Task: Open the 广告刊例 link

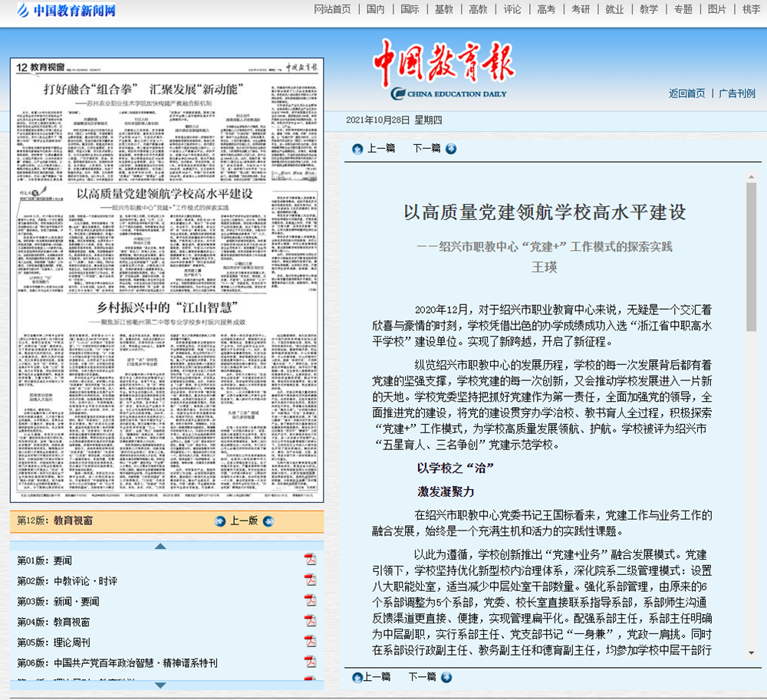Action: point(736,94)
